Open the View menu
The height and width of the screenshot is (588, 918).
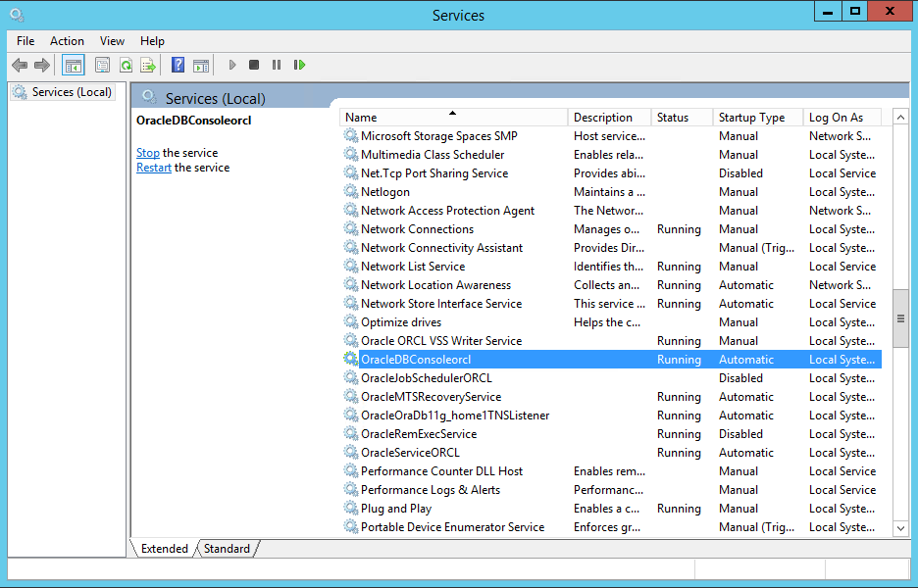[x=112, y=41]
